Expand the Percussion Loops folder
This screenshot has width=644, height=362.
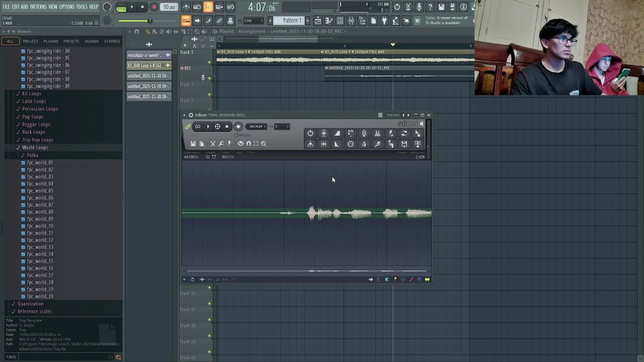40,109
